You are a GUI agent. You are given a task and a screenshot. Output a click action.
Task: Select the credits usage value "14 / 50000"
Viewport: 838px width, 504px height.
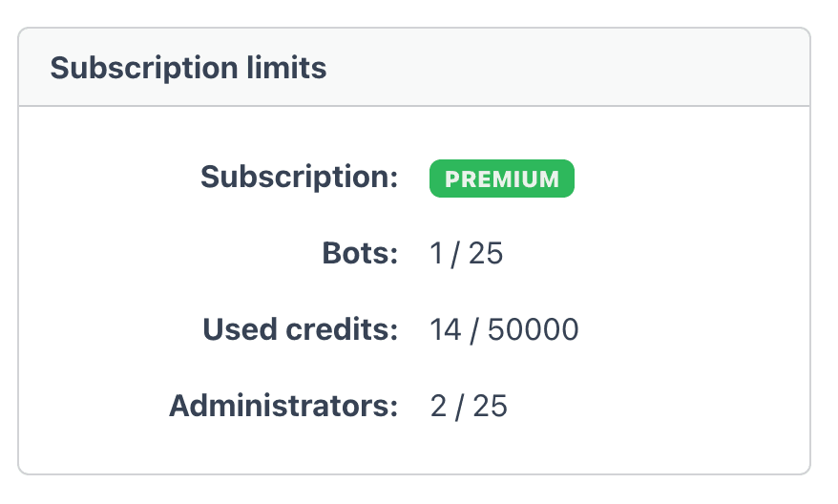click(504, 330)
